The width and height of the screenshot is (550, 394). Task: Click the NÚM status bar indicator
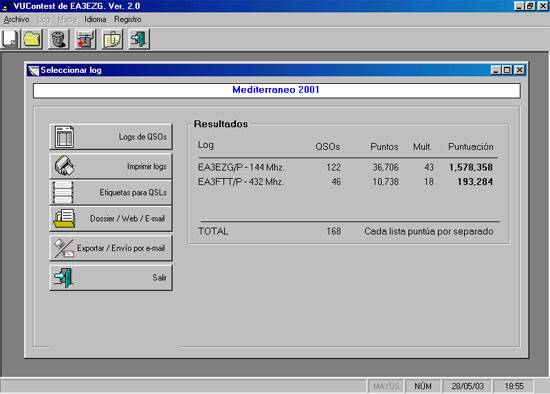pyautogui.click(x=423, y=386)
